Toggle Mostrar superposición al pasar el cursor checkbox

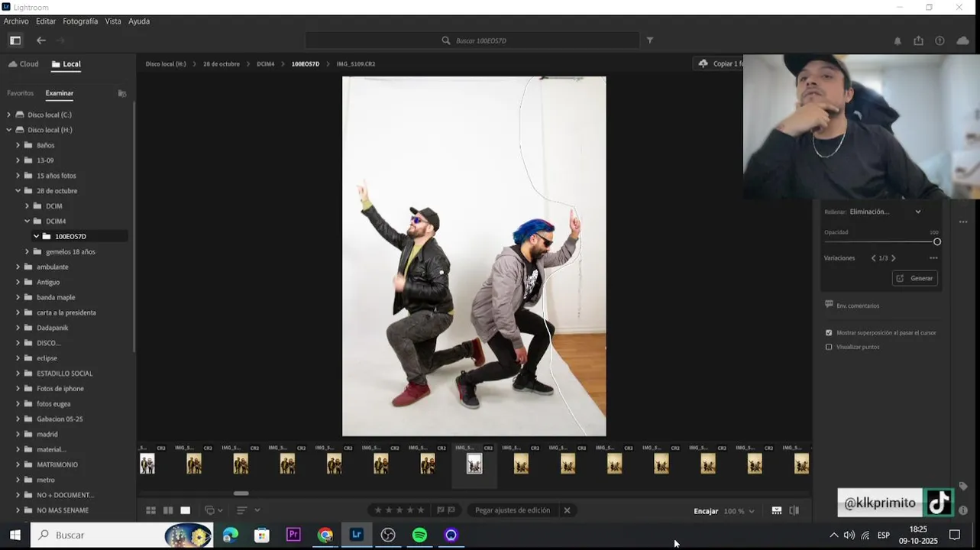[829, 333]
